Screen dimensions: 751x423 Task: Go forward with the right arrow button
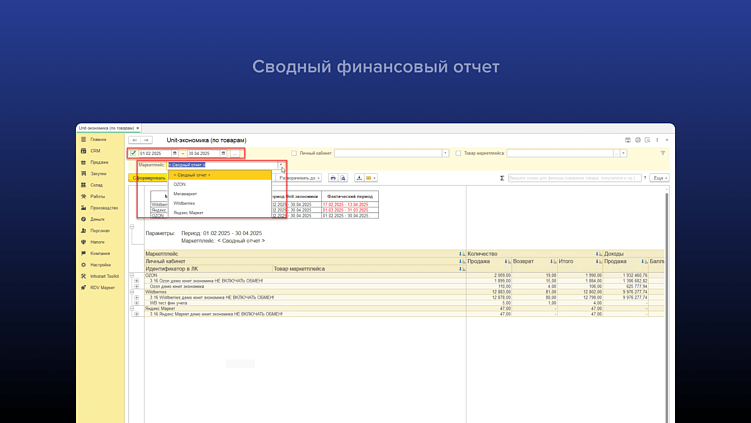pyautogui.click(x=146, y=140)
